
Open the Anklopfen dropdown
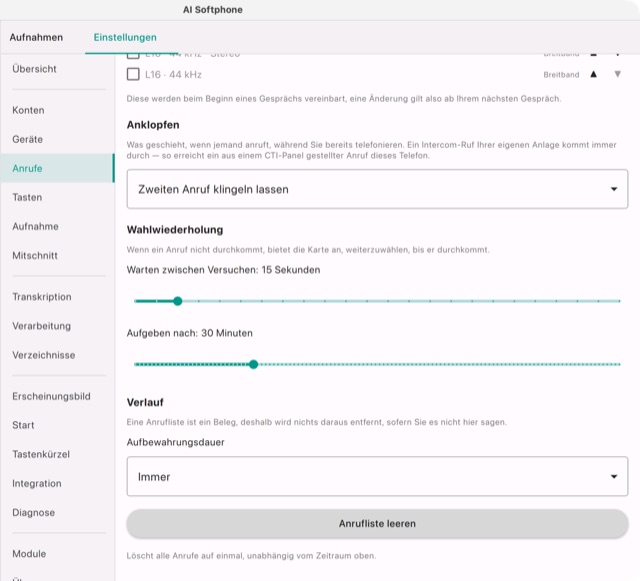(377, 189)
